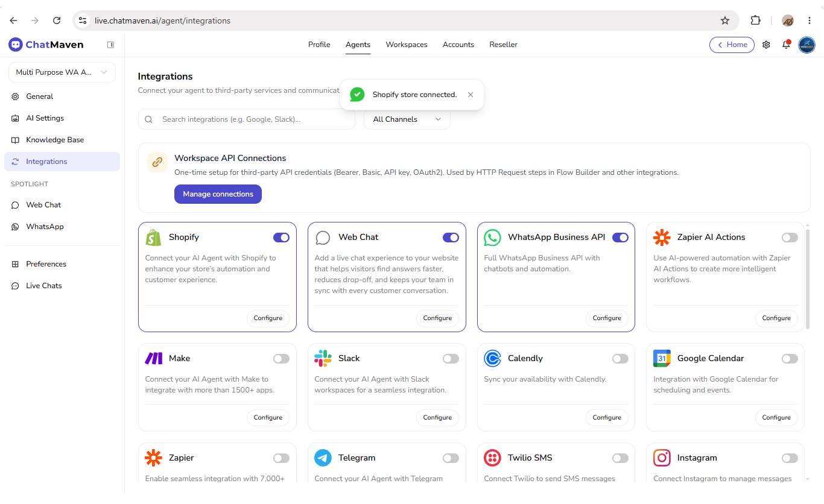Viewport: 824px width, 504px height.
Task: Click the Slack logo icon
Action: point(323,359)
